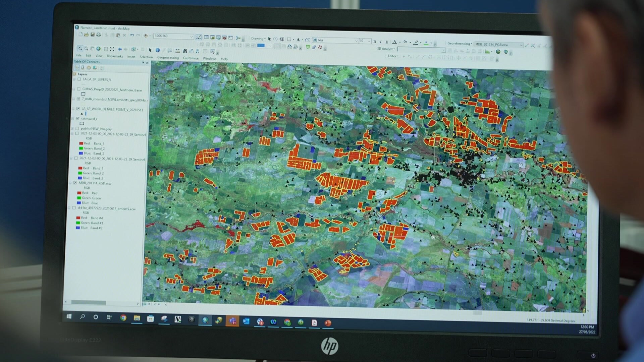The width and height of the screenshot is (644, 362).
Task: Open the Bookmarks menu
Action: (115, 56)
